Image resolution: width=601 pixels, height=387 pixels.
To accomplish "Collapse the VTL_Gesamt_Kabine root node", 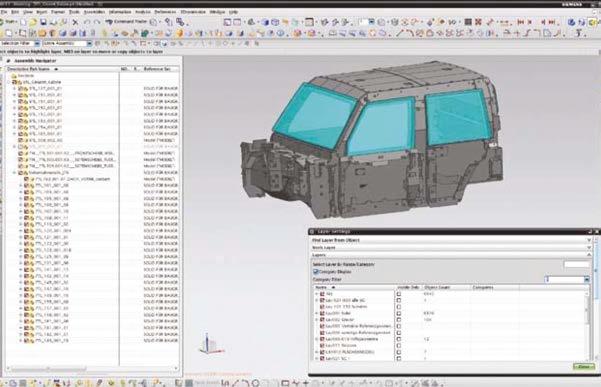I will 9,82.
